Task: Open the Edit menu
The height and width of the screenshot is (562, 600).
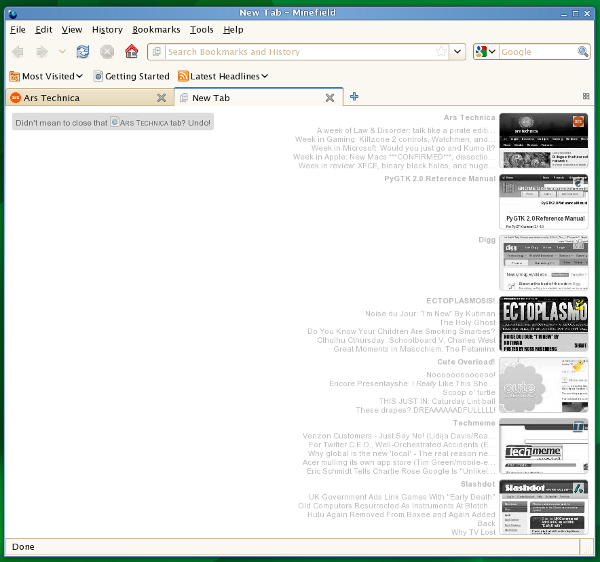Action: [x=44, y=30]
